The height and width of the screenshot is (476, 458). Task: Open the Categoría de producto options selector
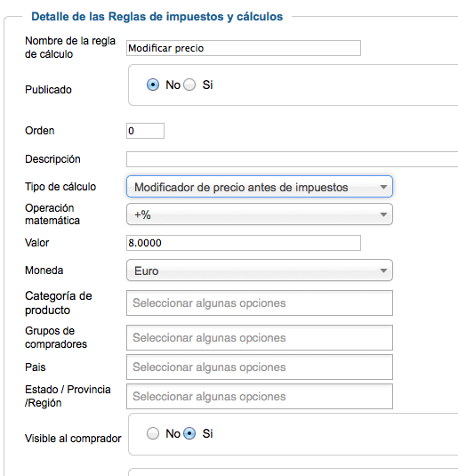point(260,303)
